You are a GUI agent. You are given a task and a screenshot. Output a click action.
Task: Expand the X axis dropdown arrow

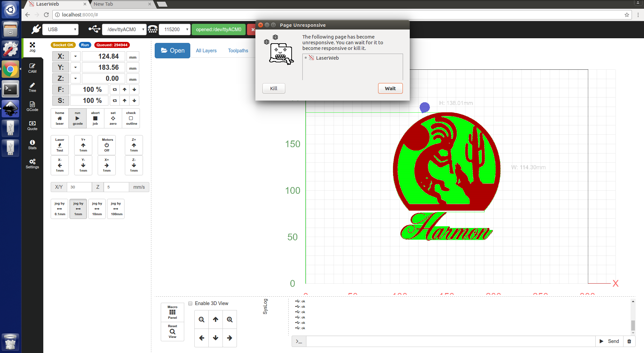pyautogui.click(x=76, y=57)
